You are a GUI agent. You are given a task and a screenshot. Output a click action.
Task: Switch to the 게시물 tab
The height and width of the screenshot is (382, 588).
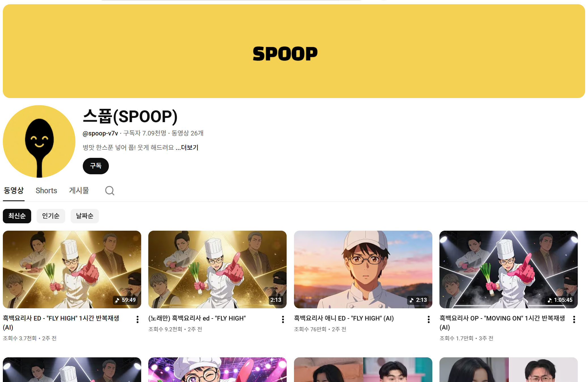[79, 191]
